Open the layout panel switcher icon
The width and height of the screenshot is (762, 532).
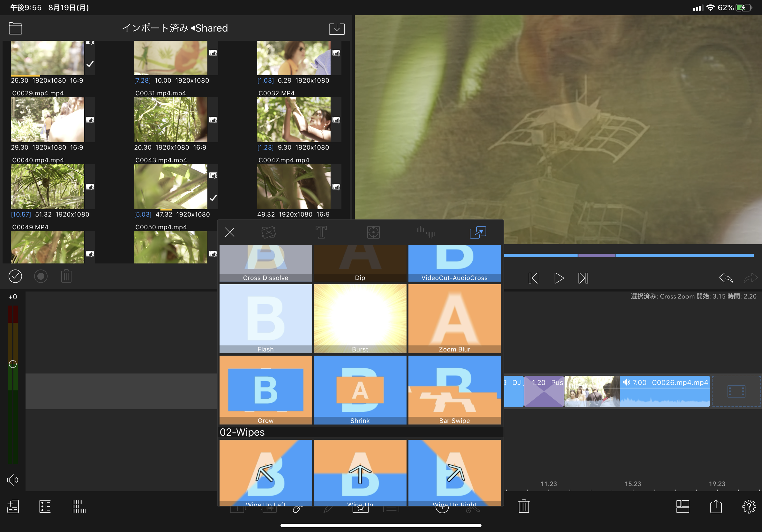pos(683,506)
